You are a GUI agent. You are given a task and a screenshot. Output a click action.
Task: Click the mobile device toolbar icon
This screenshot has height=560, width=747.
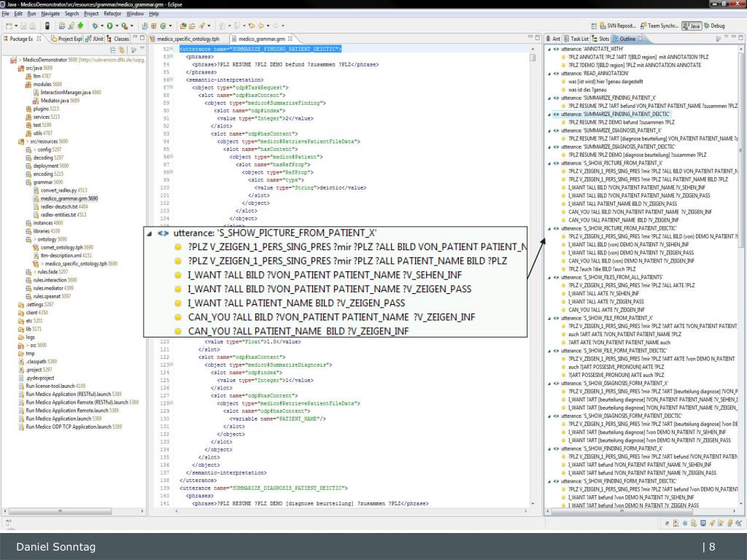pos(47,26)
